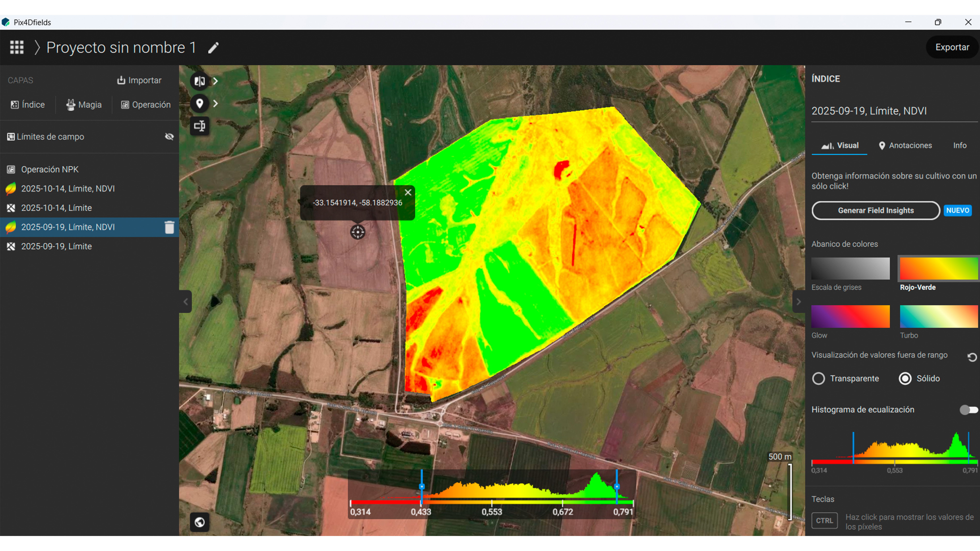Select the Operación tool

pyautogui.click(x=146, y=105)
